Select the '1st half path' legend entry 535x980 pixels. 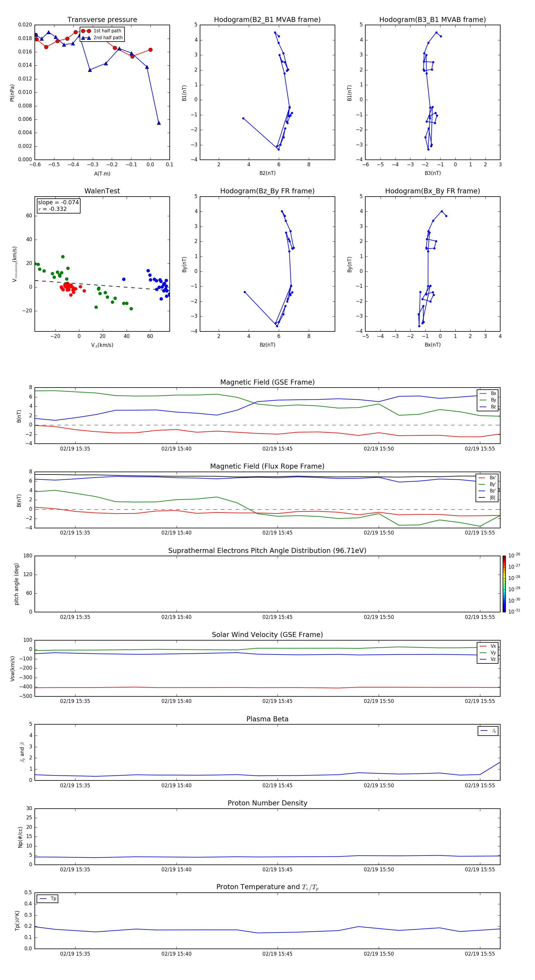pyautogui.click(x=102, y=31)
